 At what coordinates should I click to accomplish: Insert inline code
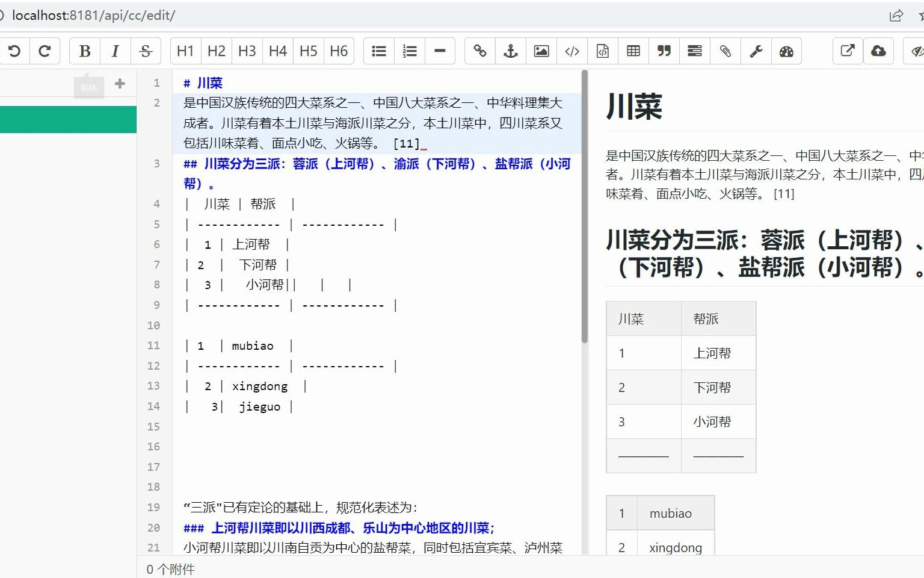click(572, 51)
